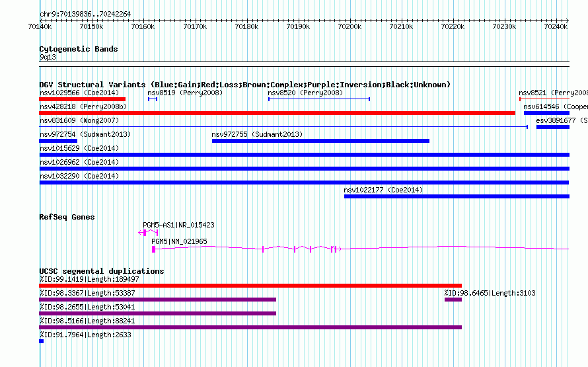Click the 70230k ruler position
588x367 pixels.
coord(504,26)
